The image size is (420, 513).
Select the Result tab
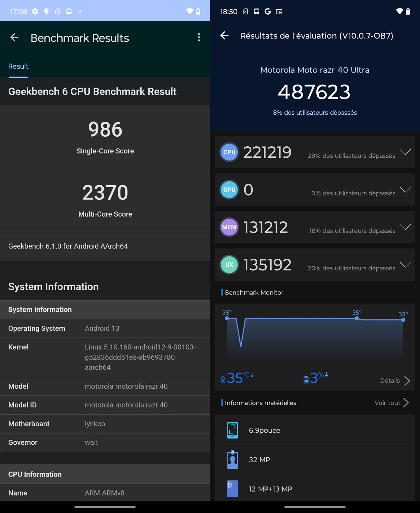pos(18,66)
